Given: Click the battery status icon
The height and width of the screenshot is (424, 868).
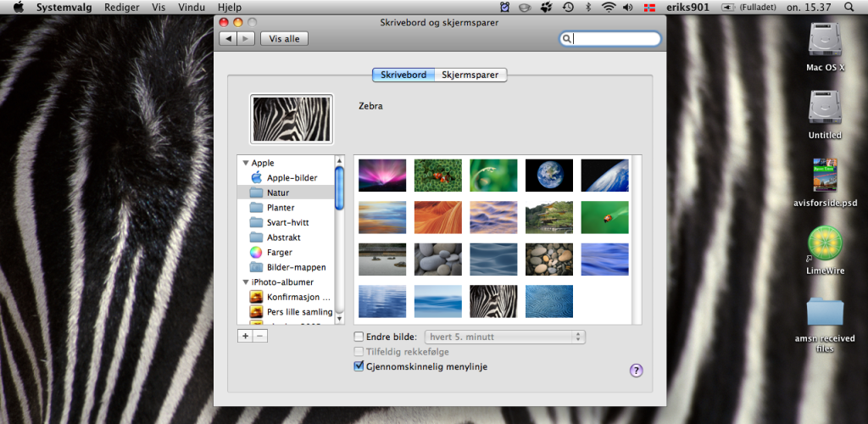Looking at the screenshot, I should 728,8.
